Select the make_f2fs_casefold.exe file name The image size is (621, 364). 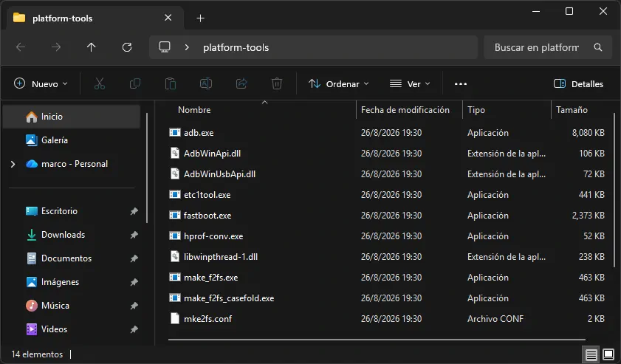[229, 298]
